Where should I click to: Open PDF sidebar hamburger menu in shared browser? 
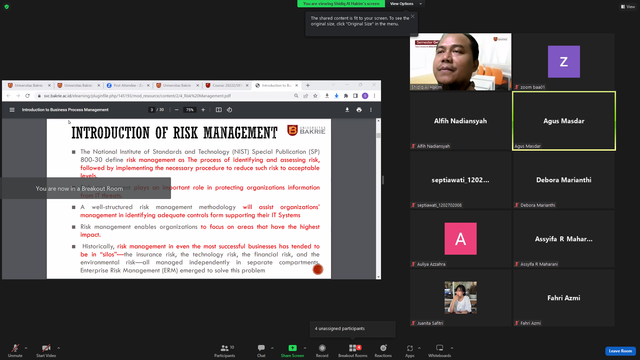[12, 110]
